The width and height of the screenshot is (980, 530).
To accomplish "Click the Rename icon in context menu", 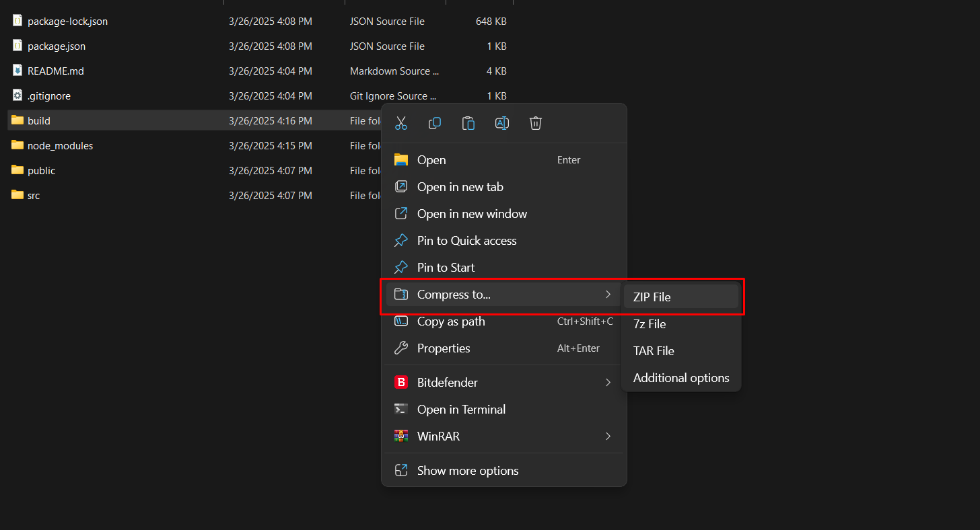I will pos(502,123).
